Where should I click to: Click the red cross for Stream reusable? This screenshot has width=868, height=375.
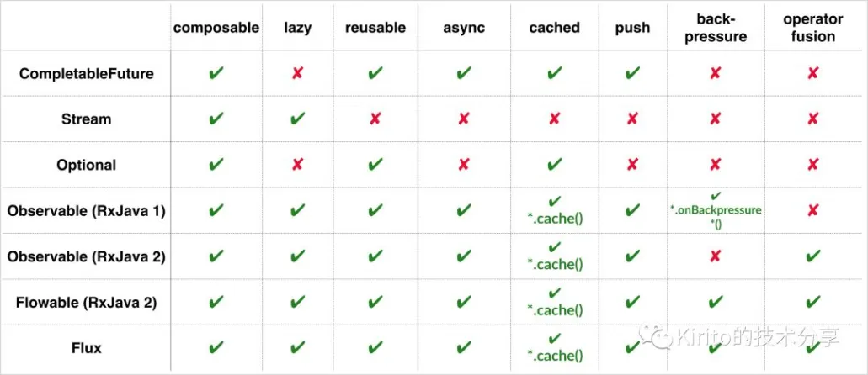pyautogui.click(x=375, y=119)
